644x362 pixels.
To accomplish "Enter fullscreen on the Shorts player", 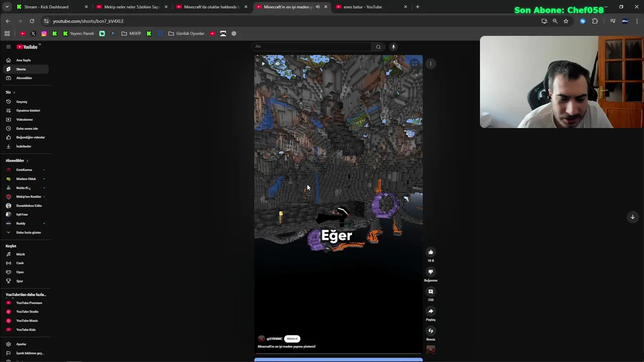I will click(414, 63).
